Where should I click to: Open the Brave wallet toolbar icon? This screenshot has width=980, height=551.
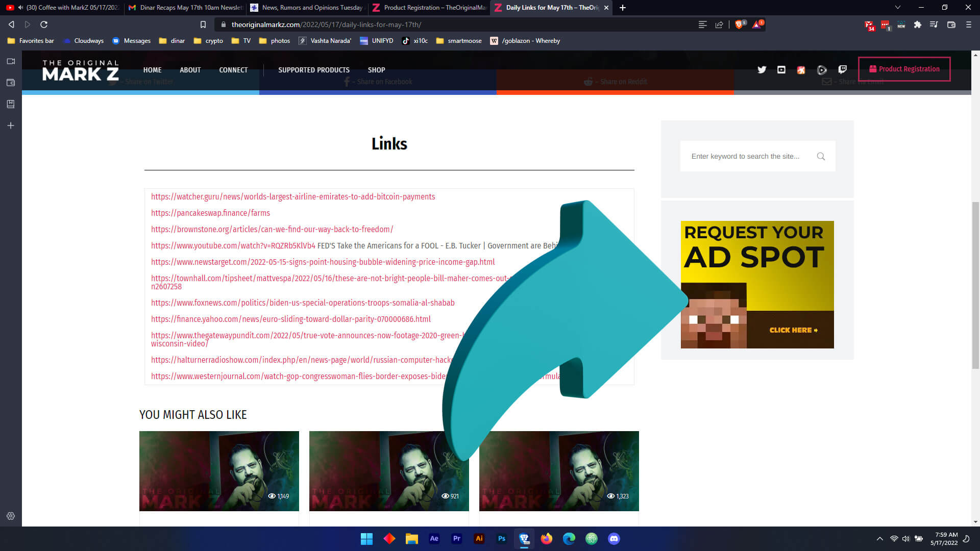[x=951, y=24]
